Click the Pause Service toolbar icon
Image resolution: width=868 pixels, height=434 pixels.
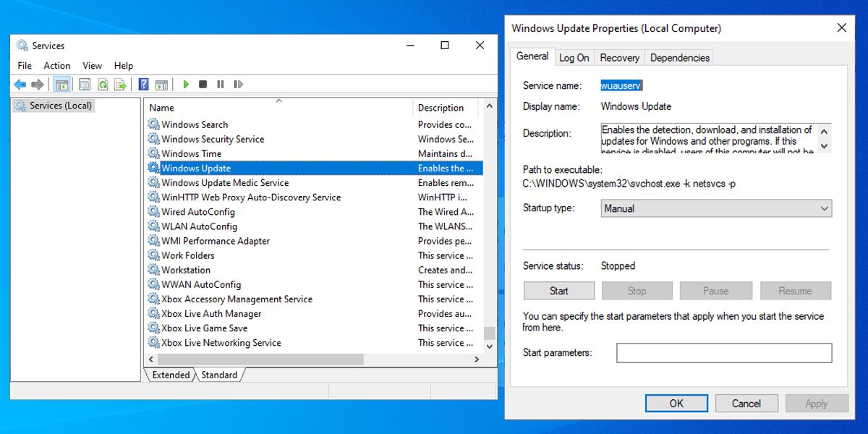tap(221, 84)
